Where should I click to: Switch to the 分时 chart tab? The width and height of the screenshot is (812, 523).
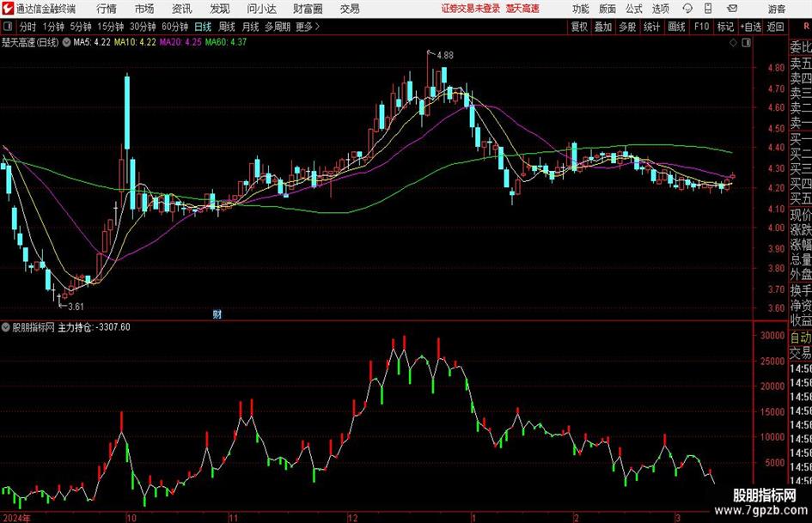[x=27, y=27]
